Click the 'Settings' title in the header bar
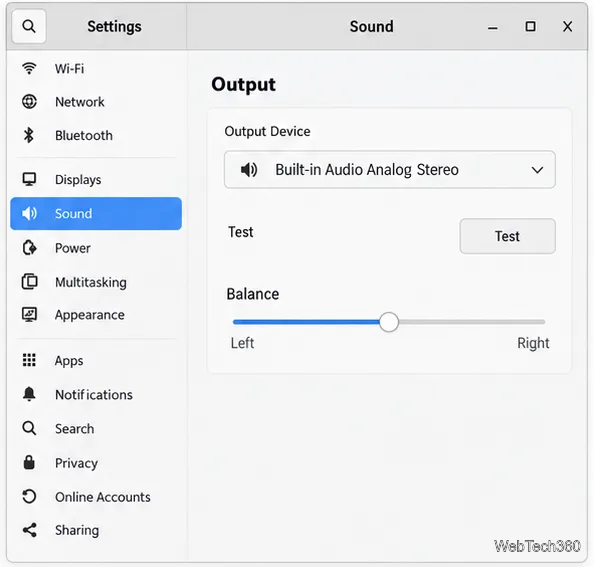 114,27
